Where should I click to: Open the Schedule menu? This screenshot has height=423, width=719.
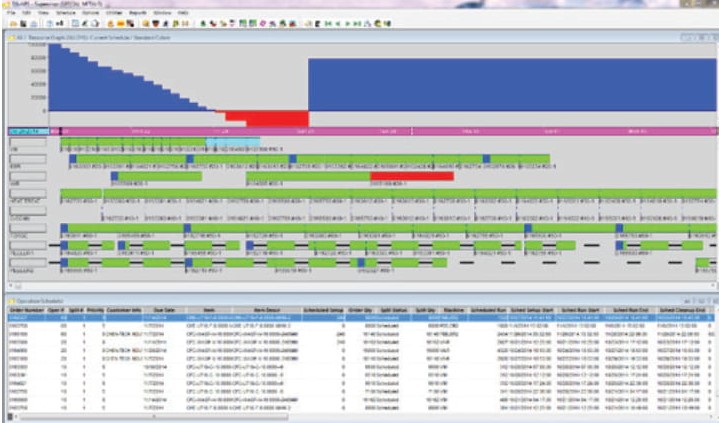(x=66, y=13)
